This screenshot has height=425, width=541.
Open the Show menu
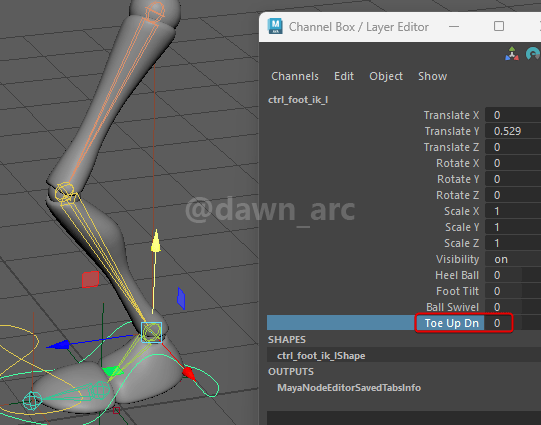pyautogui.click(x=432, y=76)
